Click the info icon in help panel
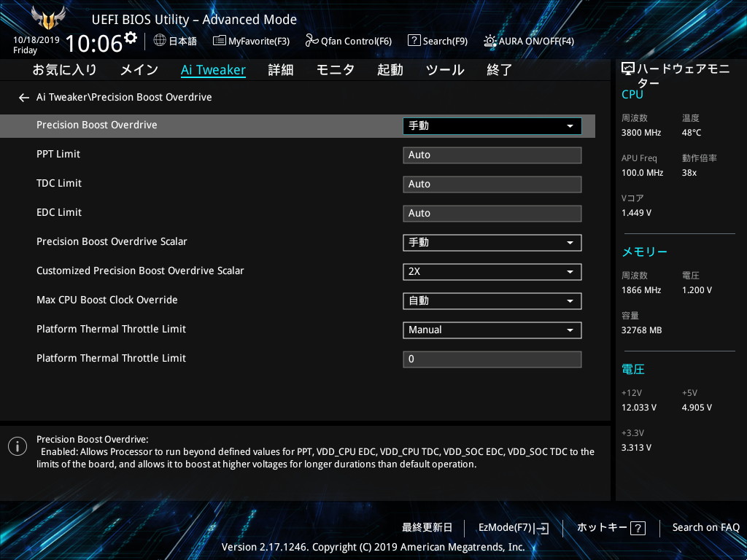Viewport: 747px width, 560px height. (x=18, y=446)
